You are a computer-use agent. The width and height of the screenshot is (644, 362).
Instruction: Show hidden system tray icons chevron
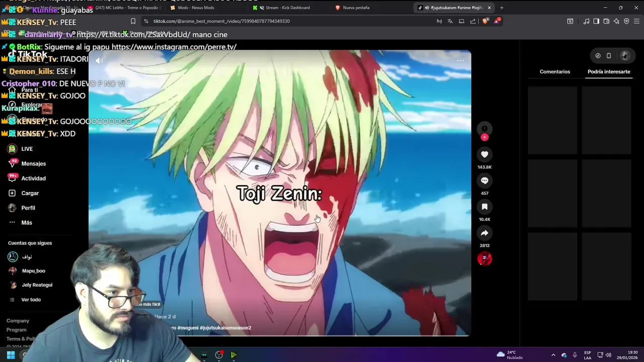pyautogui.click(x=553, y=355)
